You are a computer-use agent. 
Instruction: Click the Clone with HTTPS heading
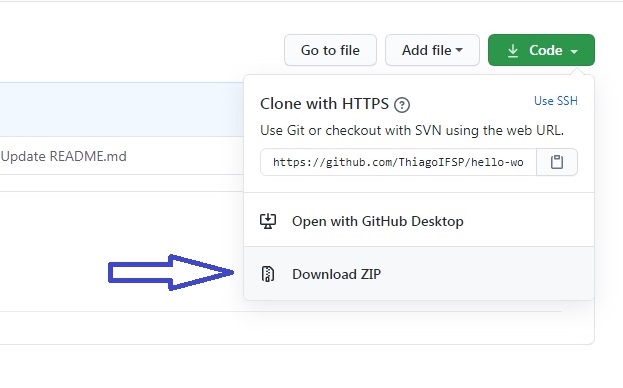pos(324,104)
